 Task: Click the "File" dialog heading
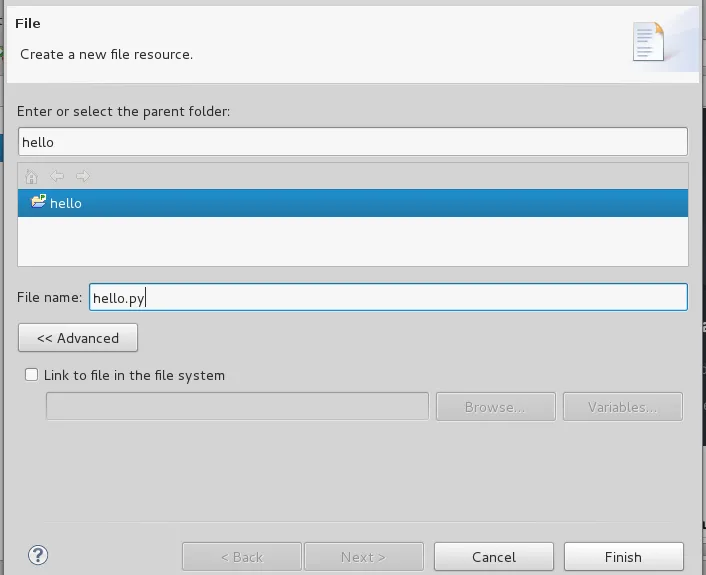[x=28, y=23]
